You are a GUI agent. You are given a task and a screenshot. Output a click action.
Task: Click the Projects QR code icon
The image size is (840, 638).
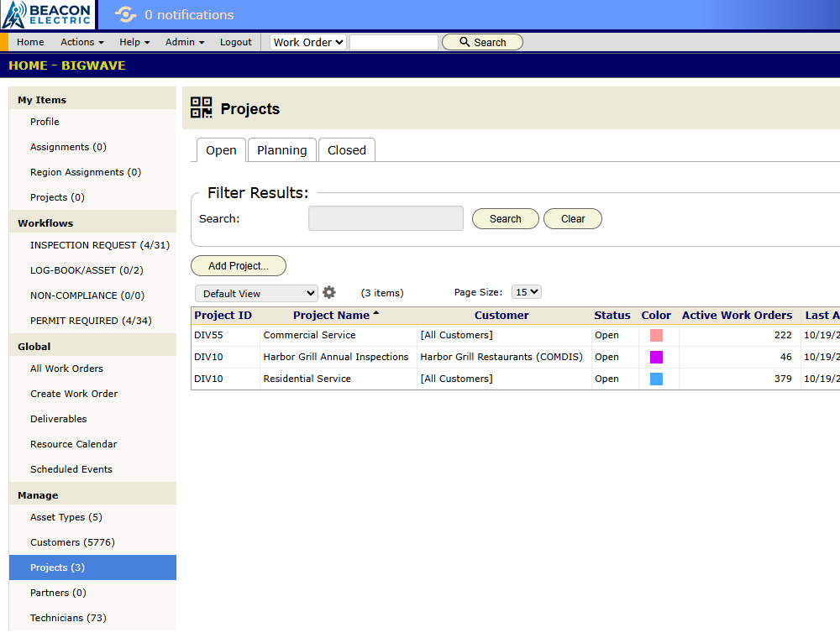202,107
